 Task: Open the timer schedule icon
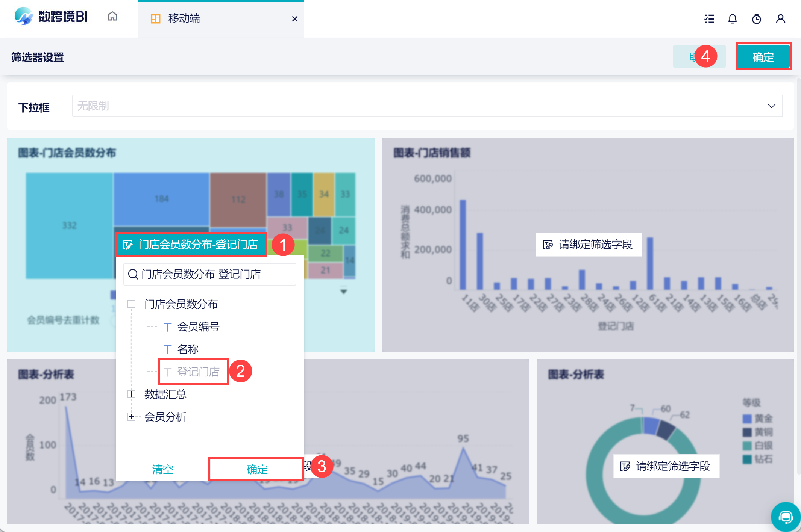tap(757, 19)
